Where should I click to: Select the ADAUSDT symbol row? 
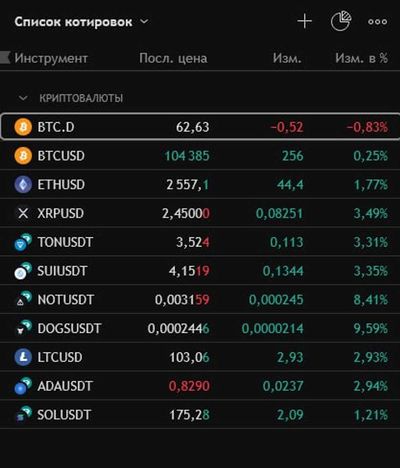pos(200,386)
